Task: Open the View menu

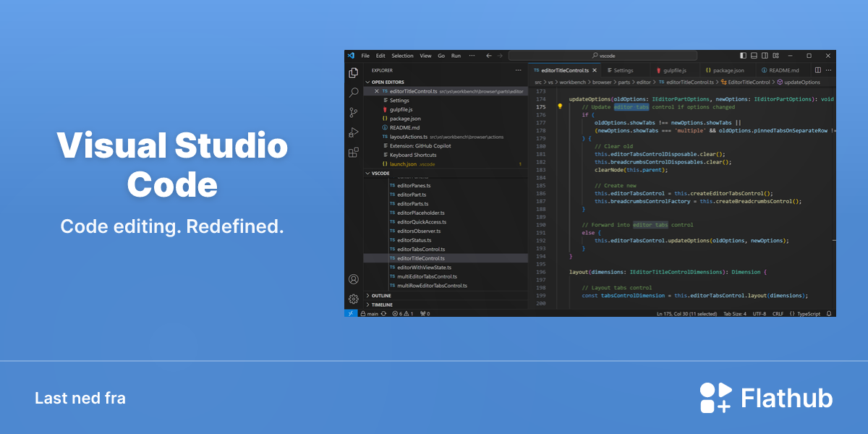Action: [425, 56]
